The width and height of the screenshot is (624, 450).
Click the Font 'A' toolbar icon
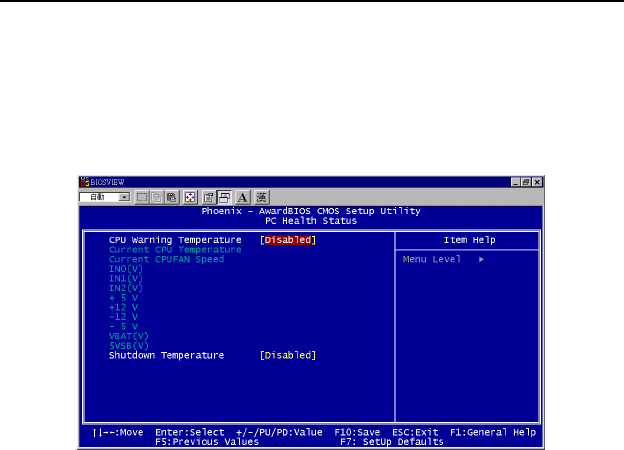click(242, 197)
